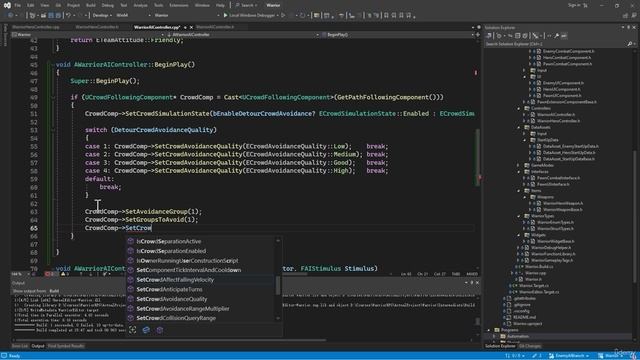The image size is (640, 360).
Task: Collapse the Controllers folder in Solution Explorer
Action: pos(519,109)
